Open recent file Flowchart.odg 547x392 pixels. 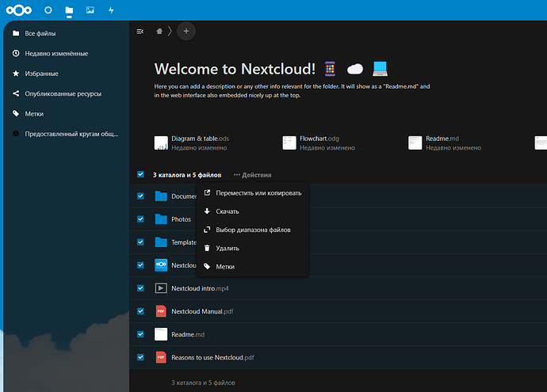point(319,143)
